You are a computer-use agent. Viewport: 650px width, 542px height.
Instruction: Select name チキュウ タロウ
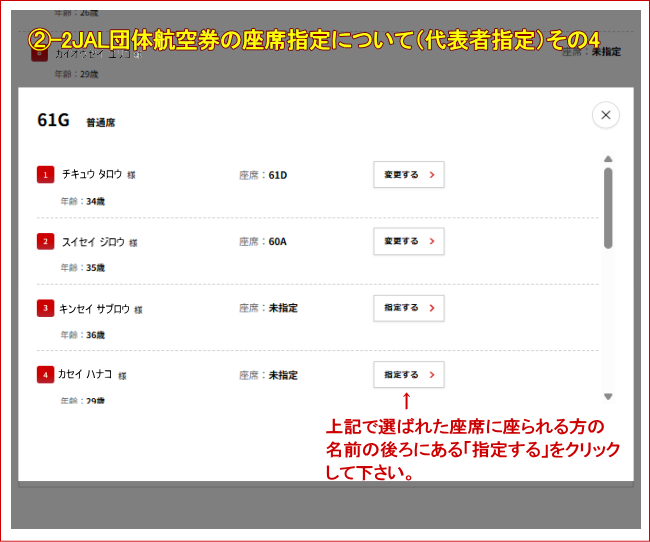coord(92,174)
